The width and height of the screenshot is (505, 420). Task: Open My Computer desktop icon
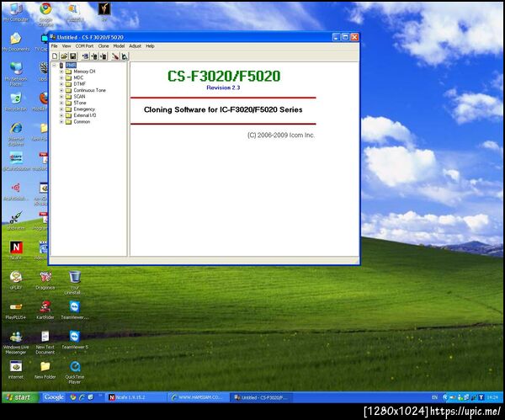pos(15,13)
